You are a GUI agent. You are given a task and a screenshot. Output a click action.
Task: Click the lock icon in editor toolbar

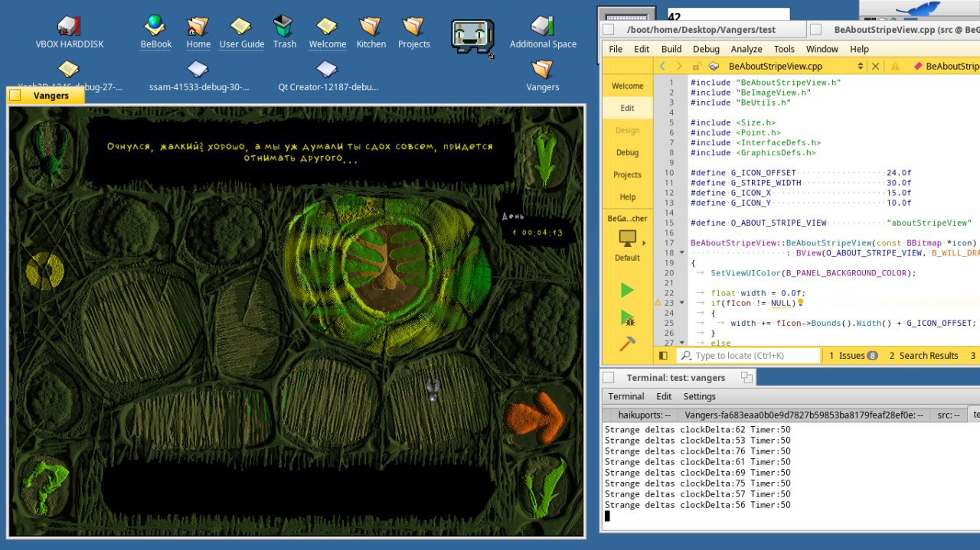click(x=697, y=67)
